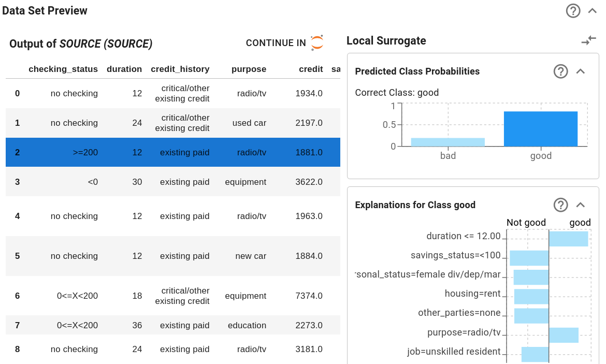This screenshot has height=364, width=606.
Task: Open help for Data Set Preview
Action: [573, 11]
